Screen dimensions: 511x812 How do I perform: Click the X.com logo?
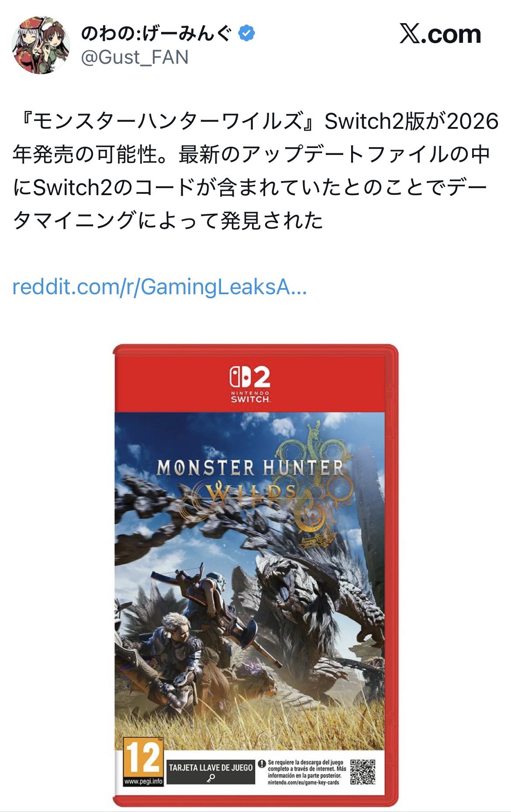(x=440, y=34)
